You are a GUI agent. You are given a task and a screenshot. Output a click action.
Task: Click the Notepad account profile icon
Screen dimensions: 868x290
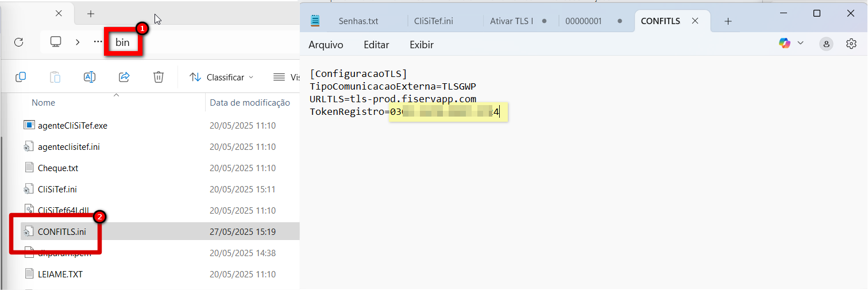(826, 44)
